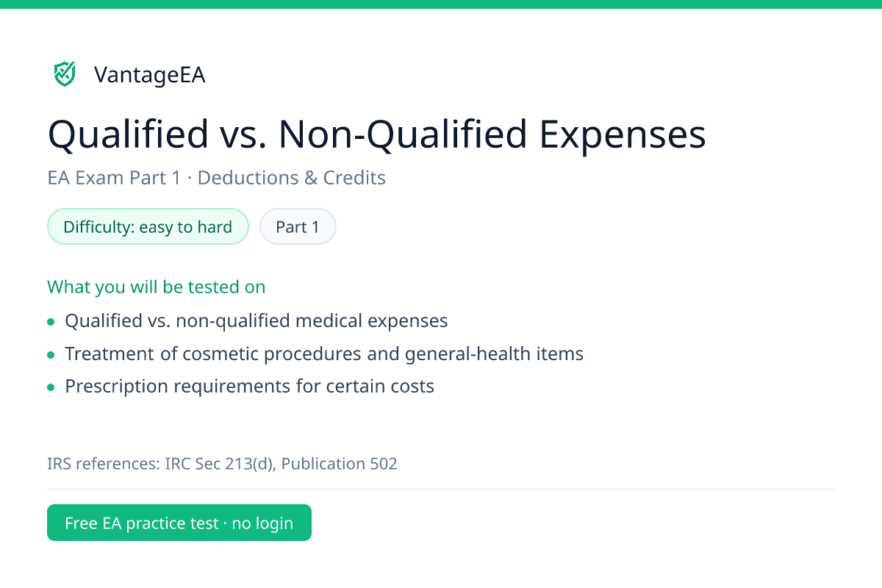Click the horizontal divider above the button
Viewport: 882px width, 588px height.
click(x=441, y=489)
